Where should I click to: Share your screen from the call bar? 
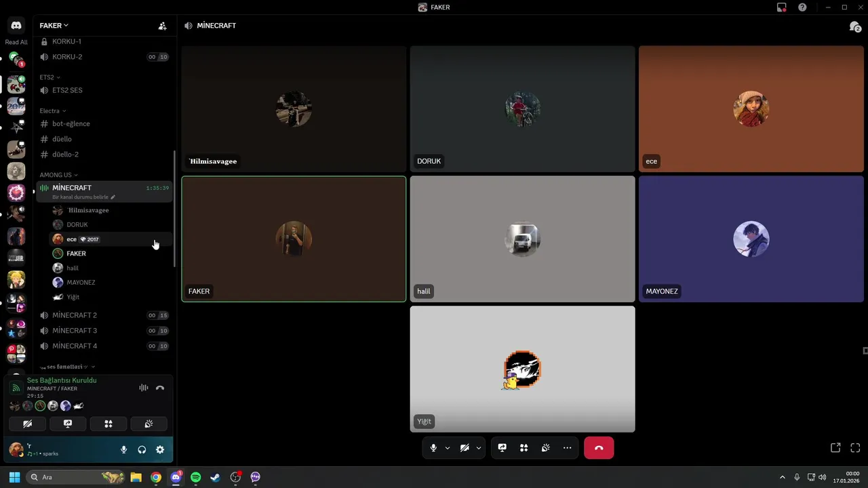click(502, 448)
